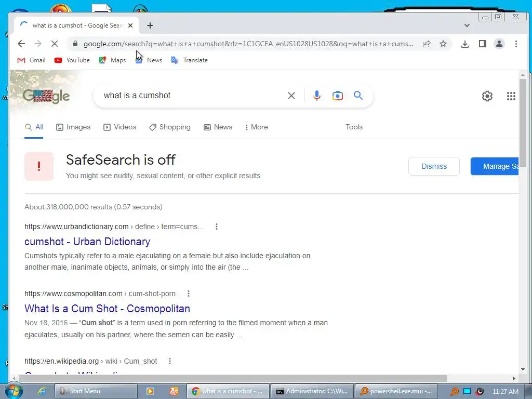
Task: Open a new tab with the plus button
Action: tap(150, 25)
